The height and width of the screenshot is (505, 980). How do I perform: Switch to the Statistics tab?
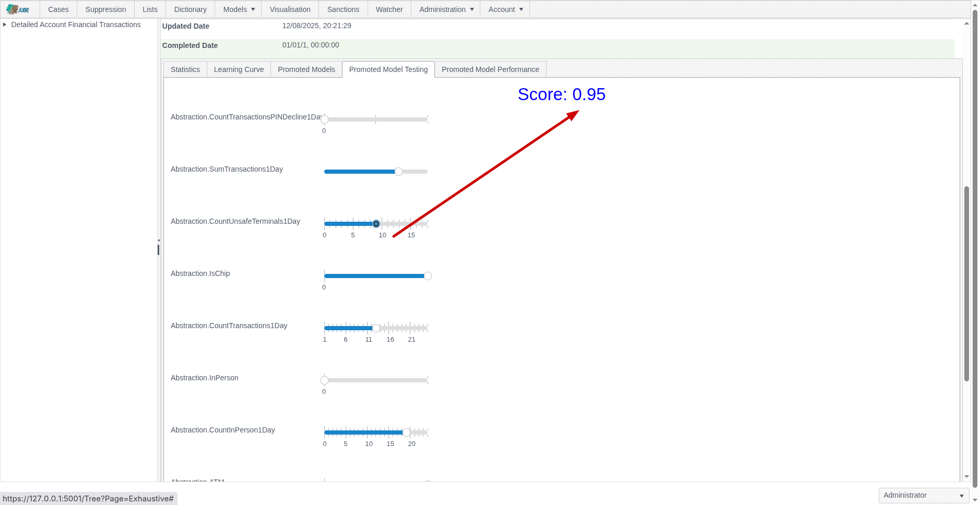click(185, 69)
